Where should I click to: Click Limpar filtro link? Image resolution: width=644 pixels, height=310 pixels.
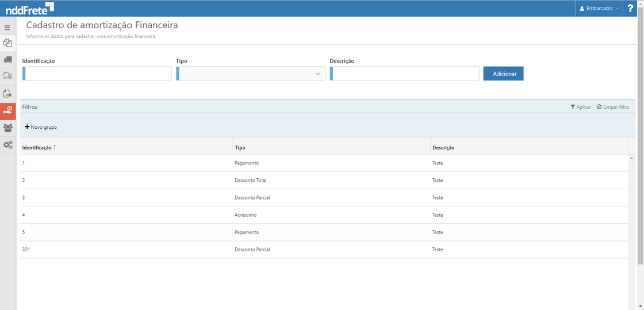pos(613,107)
